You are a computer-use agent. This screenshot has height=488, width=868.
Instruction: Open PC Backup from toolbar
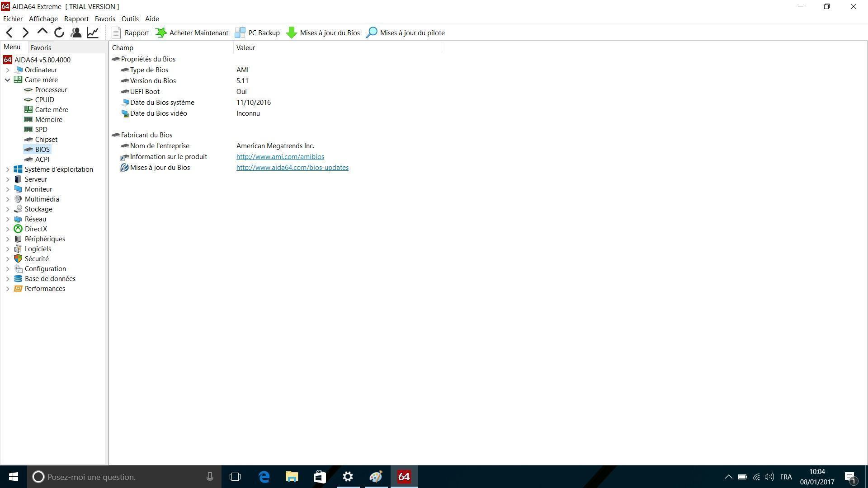click(x=257, y=33)
